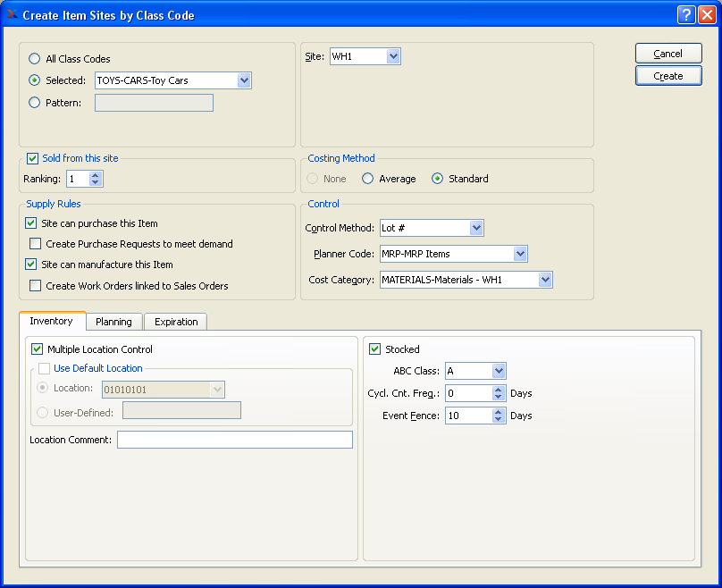The height and width of the screenshot is (588, 722).
Task: Choose the Average costing method
Action: (367, 179)
